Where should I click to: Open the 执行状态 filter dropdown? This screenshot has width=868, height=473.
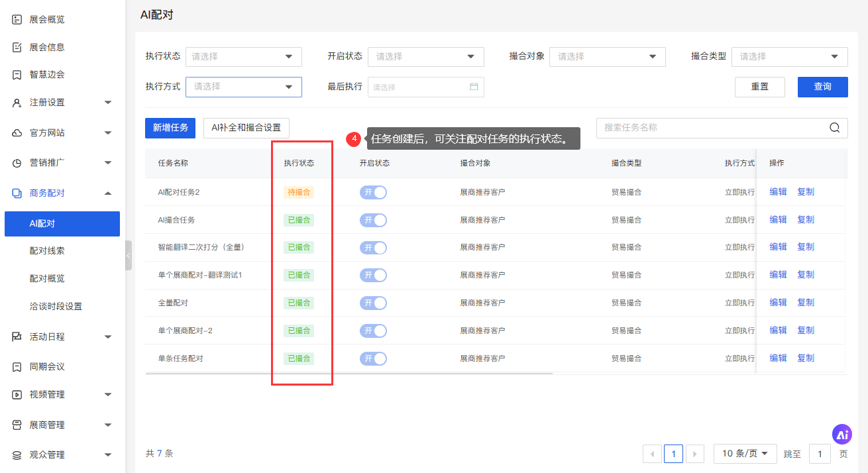point(243,57)
